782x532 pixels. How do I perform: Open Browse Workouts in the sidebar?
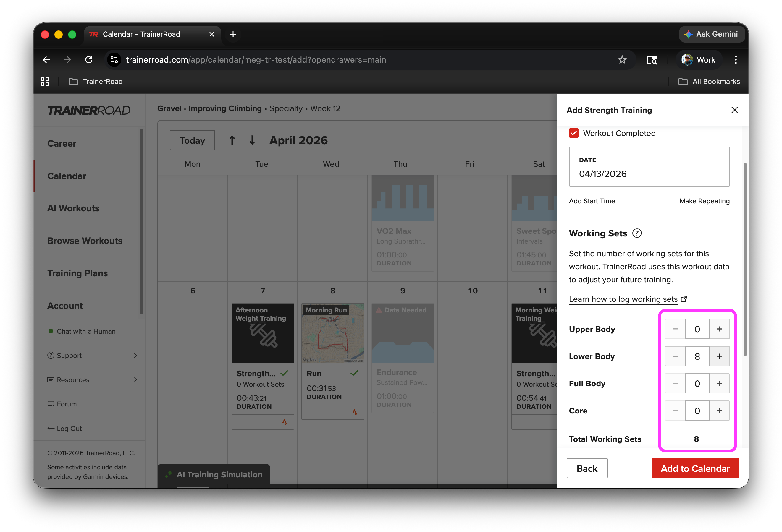(x=85, y=241)
